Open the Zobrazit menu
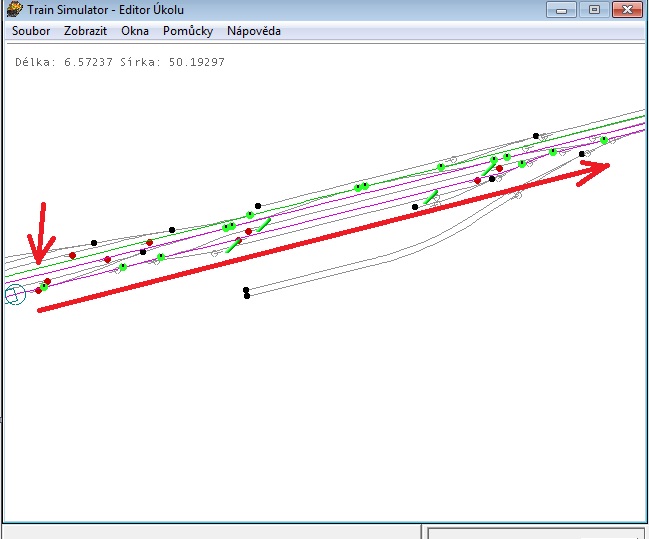Viewport: 649px width, 539px height. click(85, 31)
